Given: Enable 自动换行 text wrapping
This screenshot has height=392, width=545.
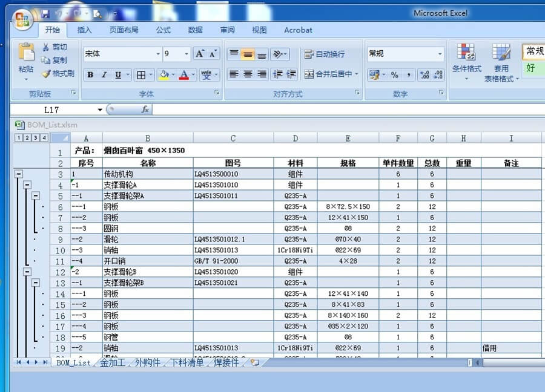Looking at the screenshot, I should [325, 53].
